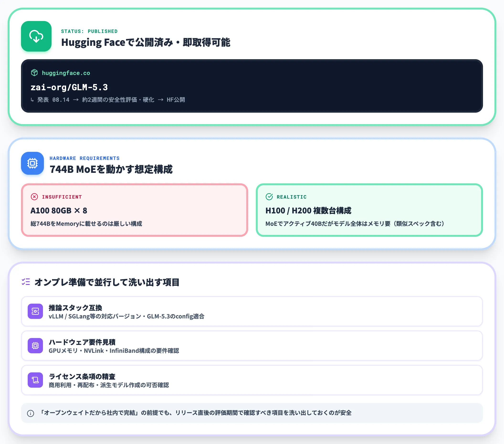504x444 pixels.
Task: Click the purple checklist icon beside オンプレ準備
Action: pyautogui.click(x=26, y=282)
